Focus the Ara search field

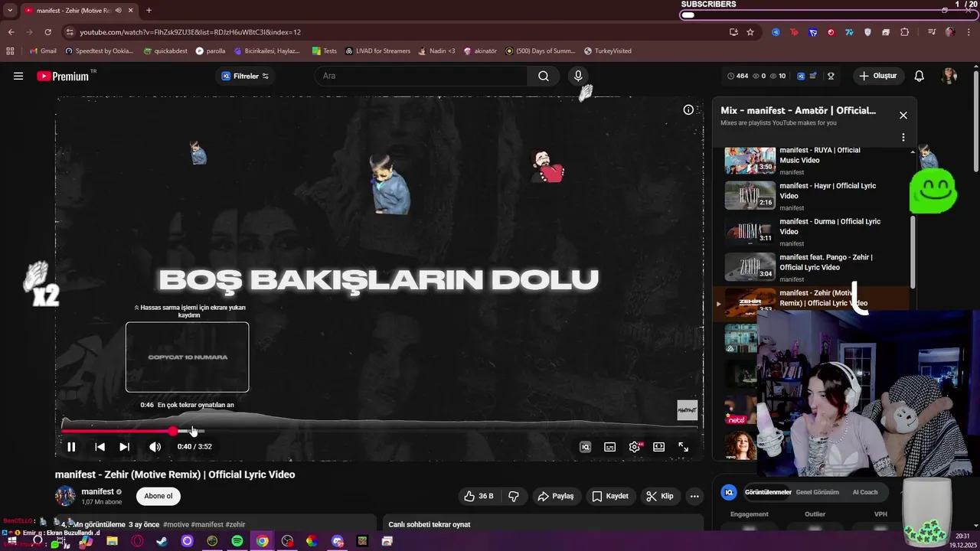pyautogui.click(x=420, y=76)
